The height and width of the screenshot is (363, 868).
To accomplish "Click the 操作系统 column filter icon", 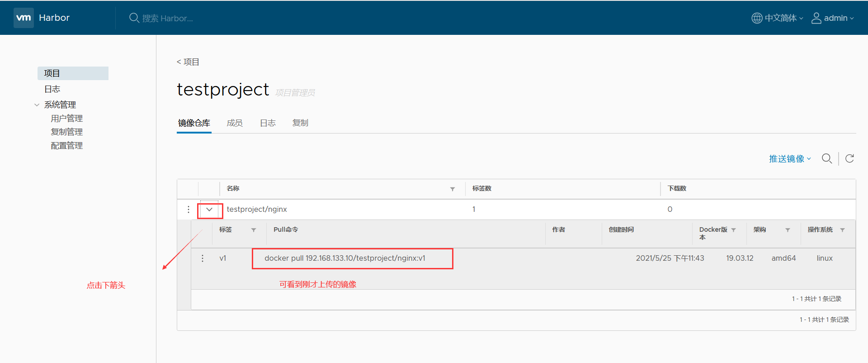I will pos(842,230).
